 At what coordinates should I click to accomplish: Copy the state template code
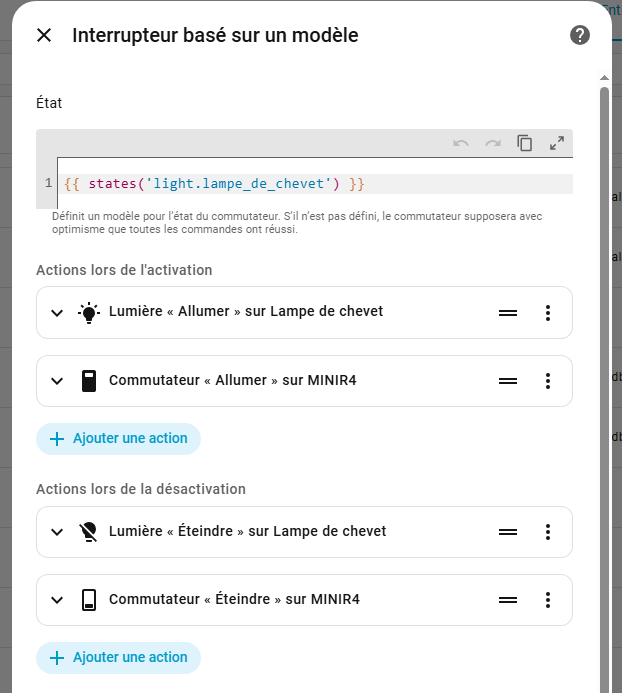[x=525, y=143]
